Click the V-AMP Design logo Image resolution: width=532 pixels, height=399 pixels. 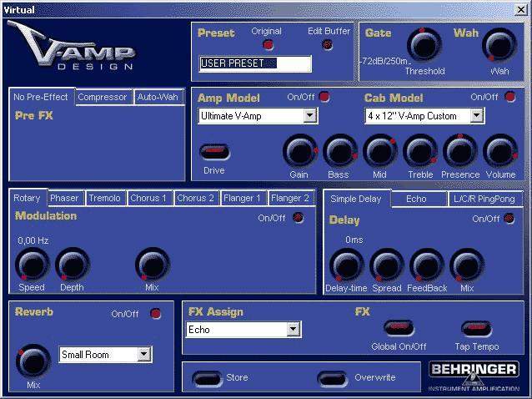(x=72, y=45)
